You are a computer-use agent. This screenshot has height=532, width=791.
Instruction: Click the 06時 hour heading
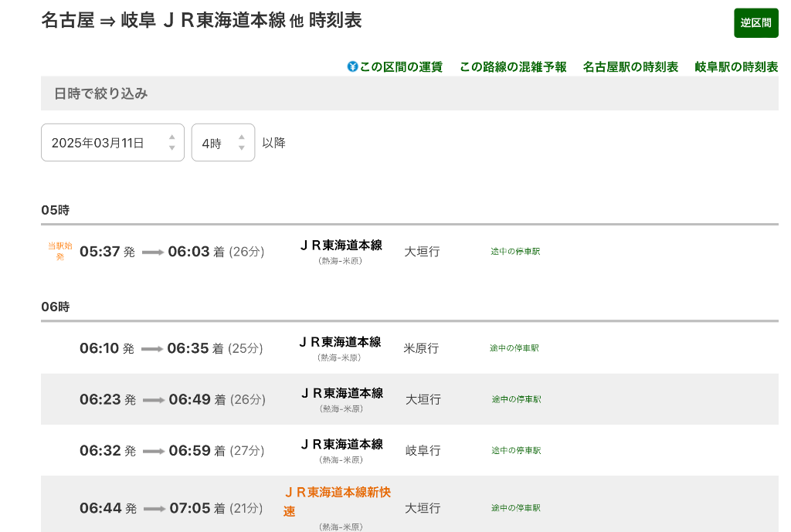(x=56, y=307)
